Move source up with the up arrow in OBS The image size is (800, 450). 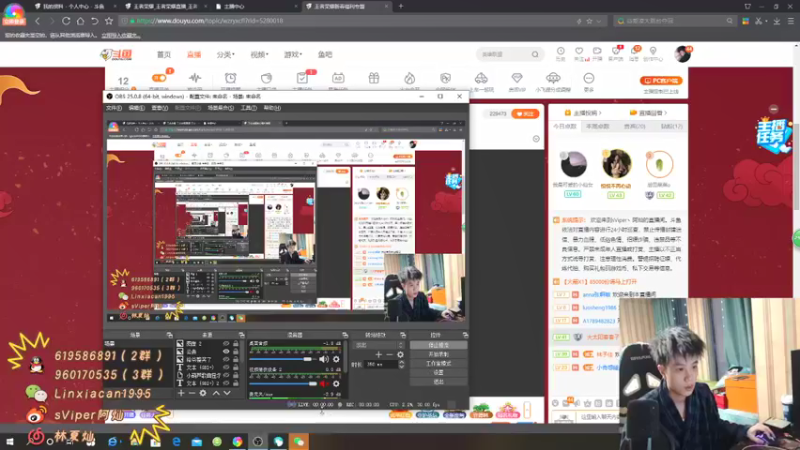[216, 393]
